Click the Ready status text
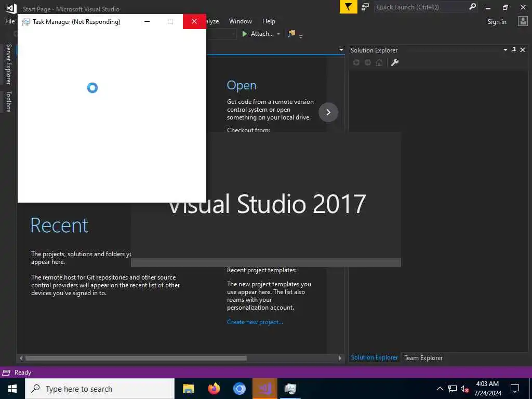The height and width of the screenshot is (399, 532). point(23,373)
